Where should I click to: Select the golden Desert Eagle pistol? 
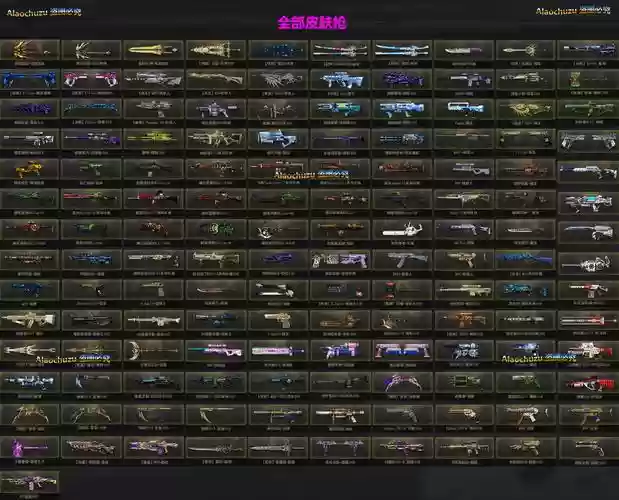pyautogui.click(x=278, y=320)
